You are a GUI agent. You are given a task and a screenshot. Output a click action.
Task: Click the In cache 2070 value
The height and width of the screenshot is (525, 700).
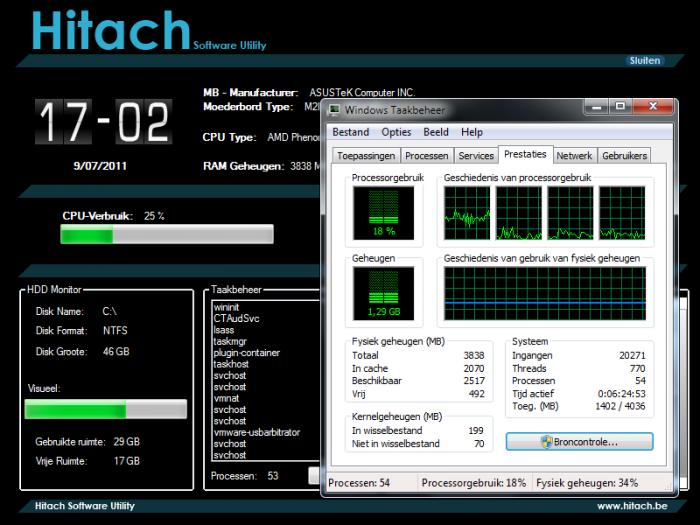(x=474, y=368)
